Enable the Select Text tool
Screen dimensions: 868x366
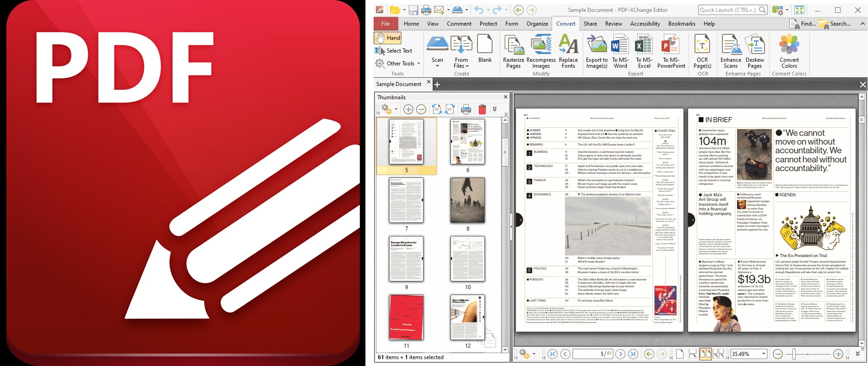[394, 51]
